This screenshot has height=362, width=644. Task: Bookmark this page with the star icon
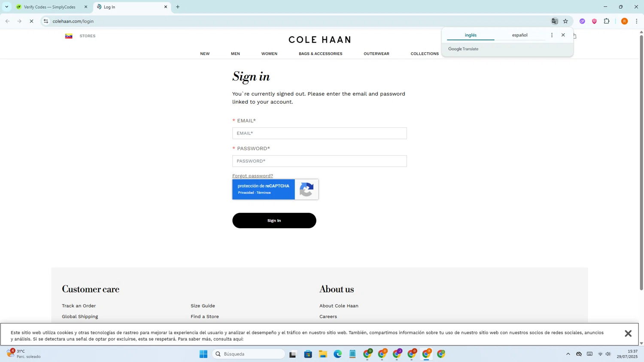click(565, 21)
